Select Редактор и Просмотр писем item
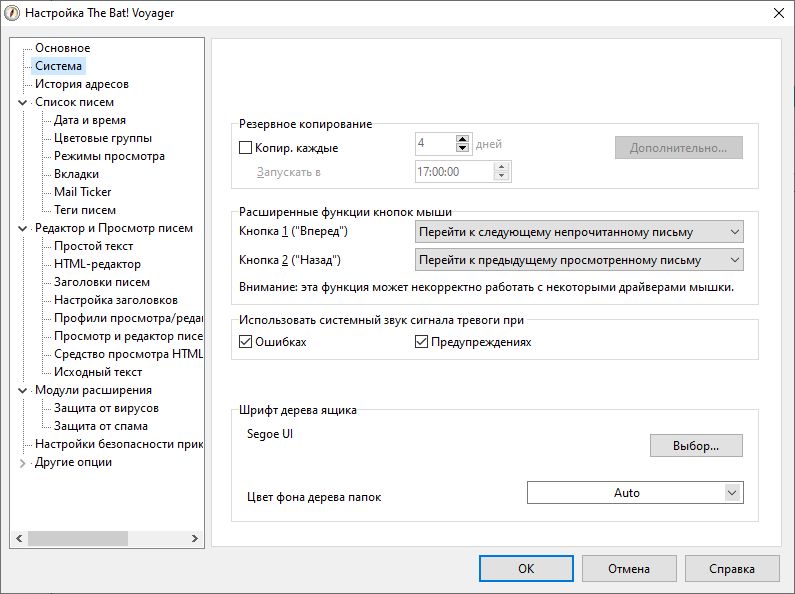The width and height of the screenshot is (795, 594). [114, 228]
